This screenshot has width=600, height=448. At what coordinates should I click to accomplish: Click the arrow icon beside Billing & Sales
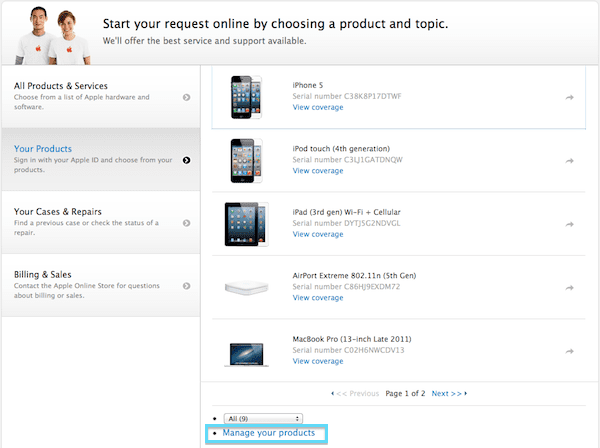pos(186,286)
